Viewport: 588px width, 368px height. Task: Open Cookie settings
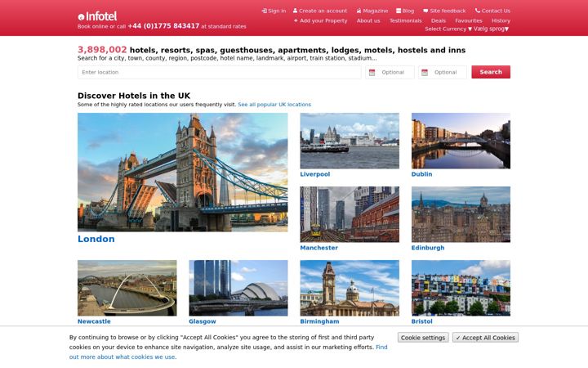[423, 338]
